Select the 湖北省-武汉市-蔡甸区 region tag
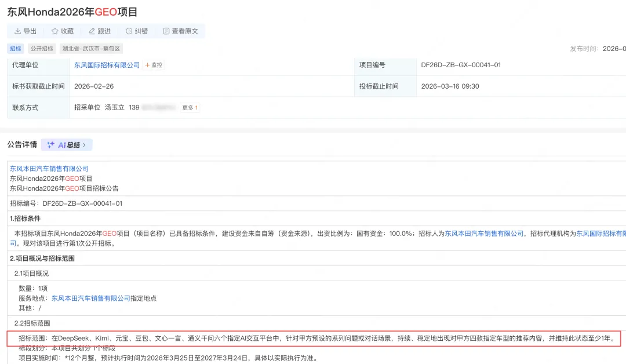The width and height of the screenshot is (626, 364). coord(91,49)
